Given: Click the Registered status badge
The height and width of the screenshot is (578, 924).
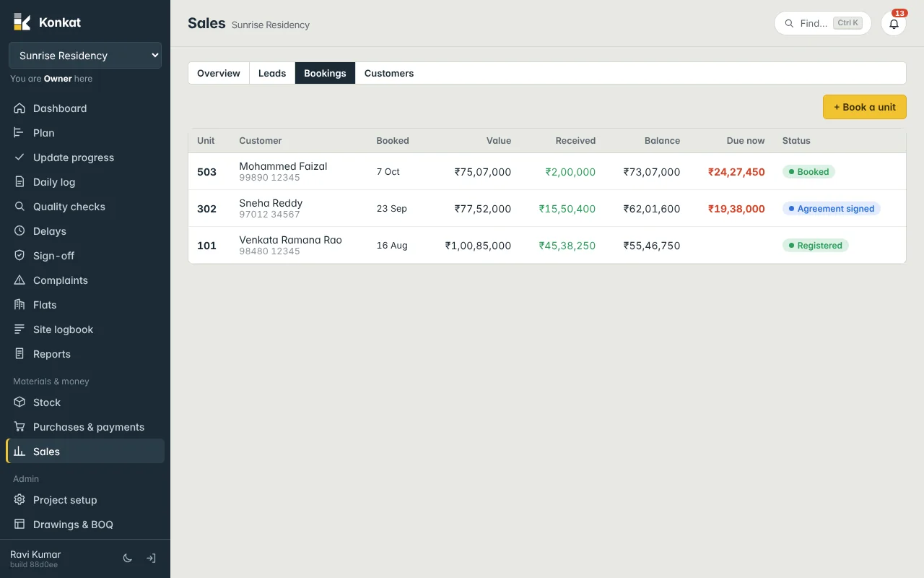Looking at the screenshot, I should tap(816, 246).
